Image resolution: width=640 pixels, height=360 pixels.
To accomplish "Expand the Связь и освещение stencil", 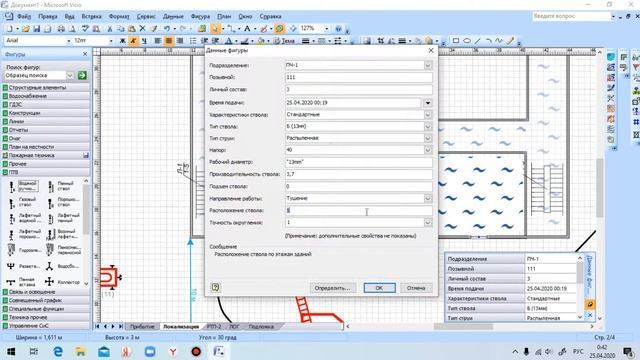I will (46, 292).
